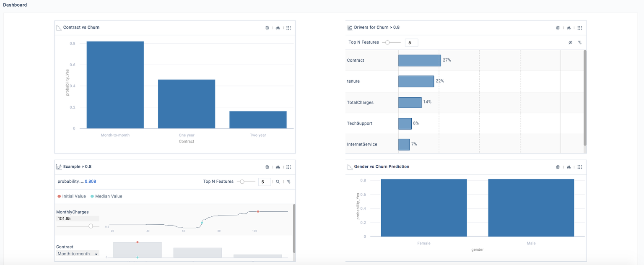Open the explore binoculars icon on Contract vs Churn
This screenshot has width=644, height=265.
(278, 27)
